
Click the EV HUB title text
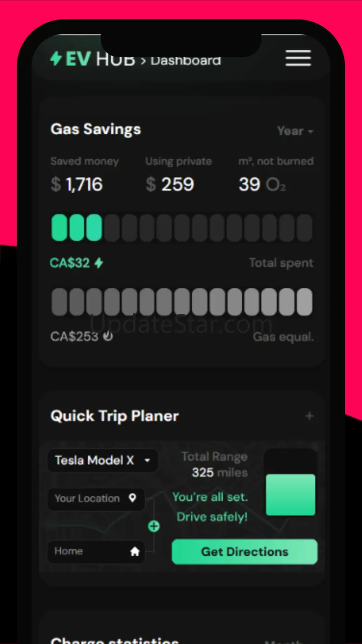click(x=100, y=59)
